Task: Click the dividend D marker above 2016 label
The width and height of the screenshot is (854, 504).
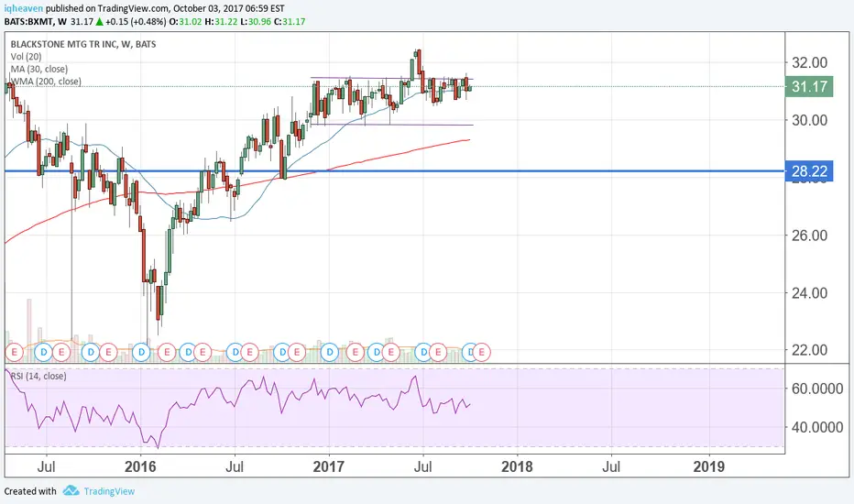Action: (x=142, y=353)
